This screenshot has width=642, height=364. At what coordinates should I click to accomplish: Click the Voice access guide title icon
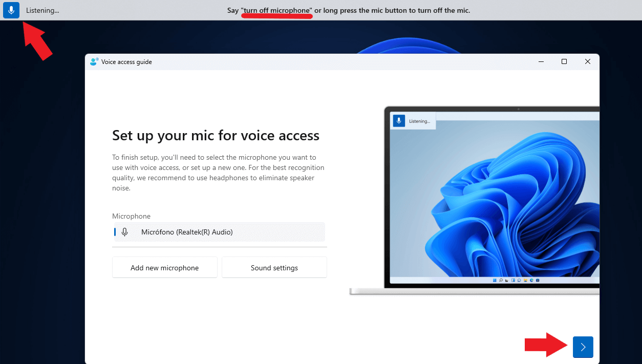(x=94, y=61)
